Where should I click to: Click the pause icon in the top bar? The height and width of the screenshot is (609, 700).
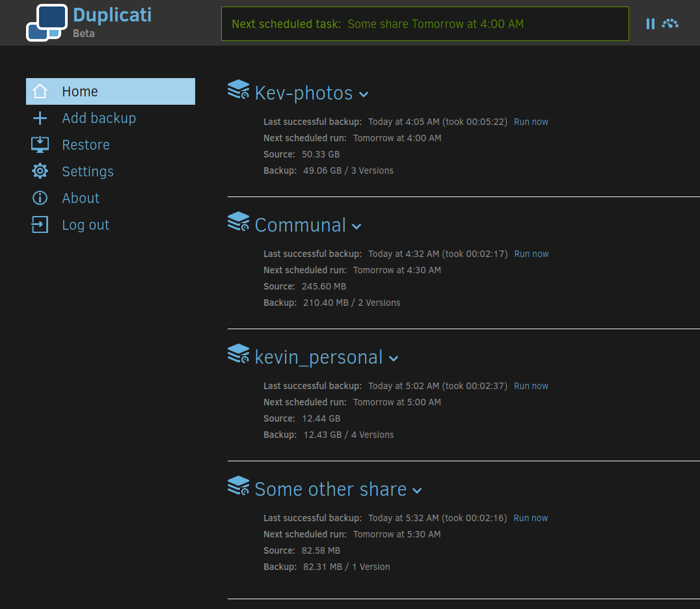tap(651, 23)
